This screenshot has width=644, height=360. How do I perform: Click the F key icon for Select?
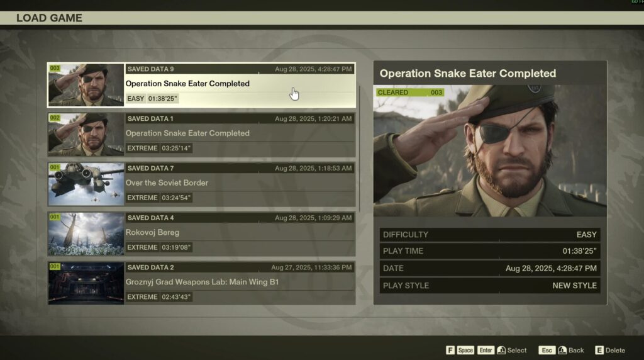450,350
